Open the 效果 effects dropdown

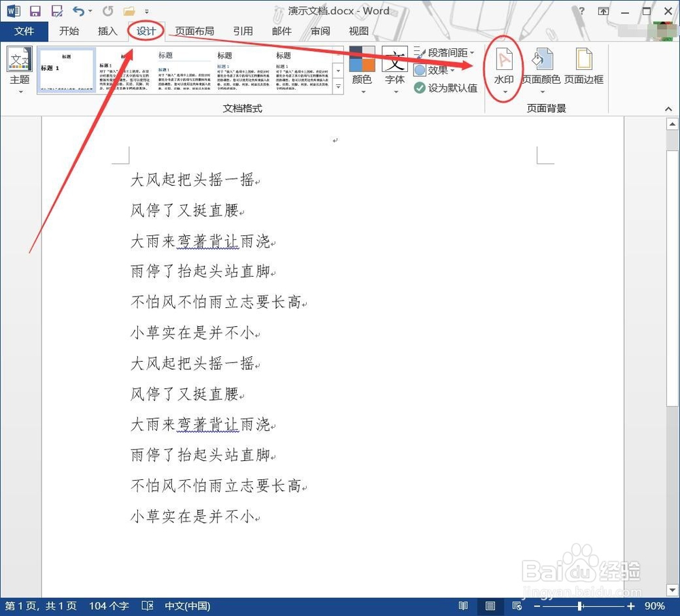(434, 70)
